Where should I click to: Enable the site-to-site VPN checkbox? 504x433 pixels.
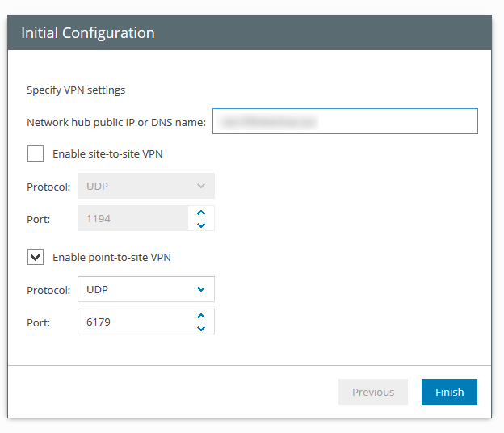36,153
